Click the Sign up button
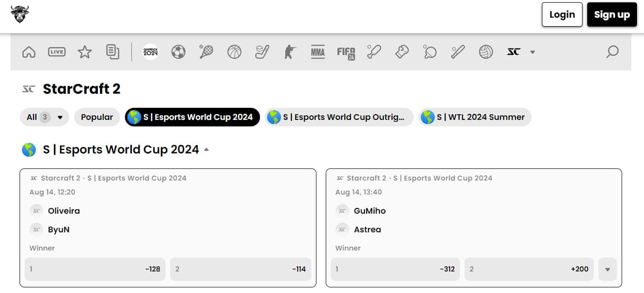644x293 pixels. [612, 14]
